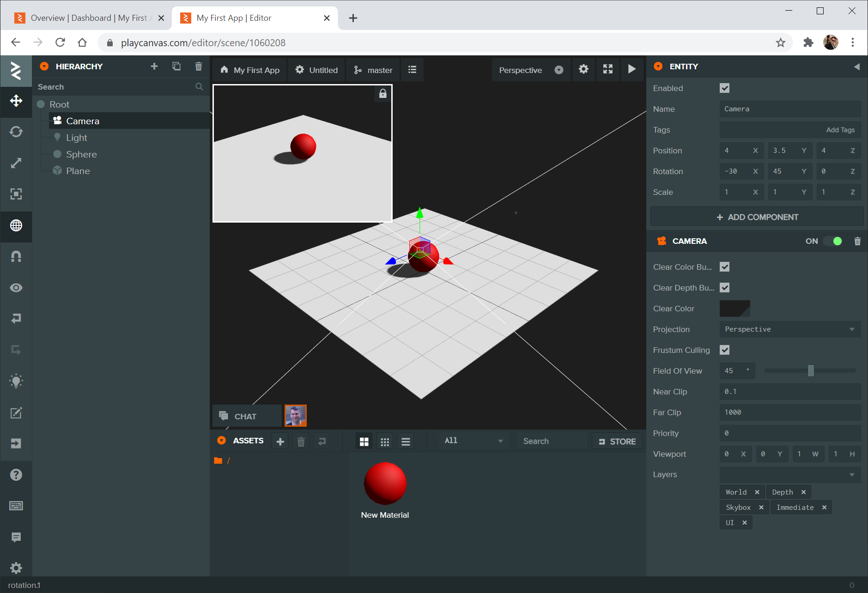This screenshot has width=868, height=593.
Task: Collapse the Assets panel header
Action: pos(221,441)
